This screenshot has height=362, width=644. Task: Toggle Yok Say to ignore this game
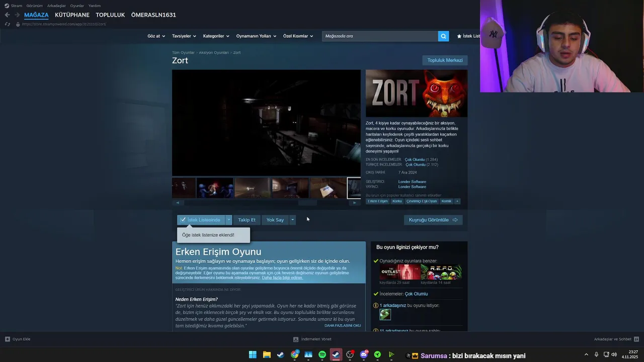[275, 220]
